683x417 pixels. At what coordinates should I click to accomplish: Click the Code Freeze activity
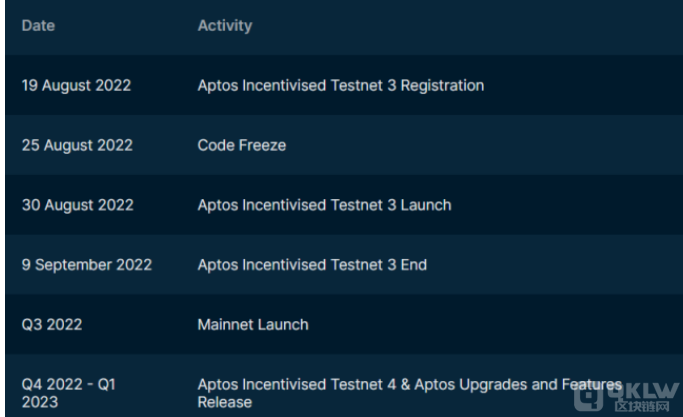point(242,145)
